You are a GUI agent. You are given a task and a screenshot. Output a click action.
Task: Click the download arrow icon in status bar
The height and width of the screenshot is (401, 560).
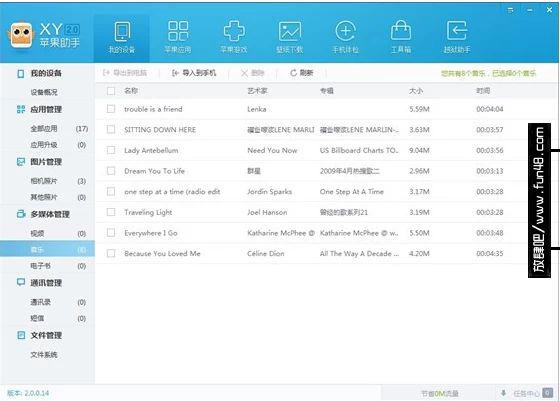(503, 393)
